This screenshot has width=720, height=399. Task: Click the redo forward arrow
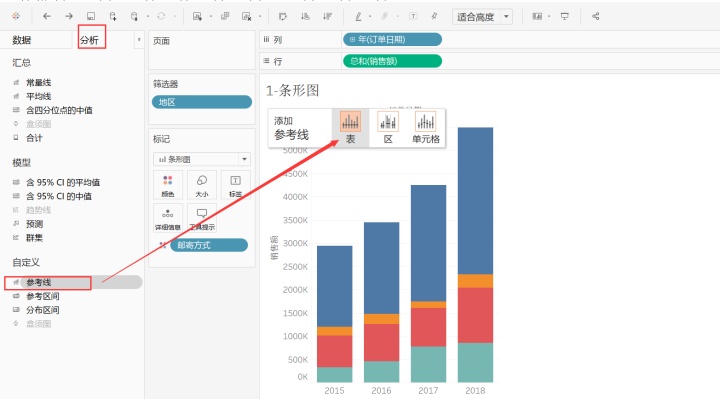click(x=69, y=16)
